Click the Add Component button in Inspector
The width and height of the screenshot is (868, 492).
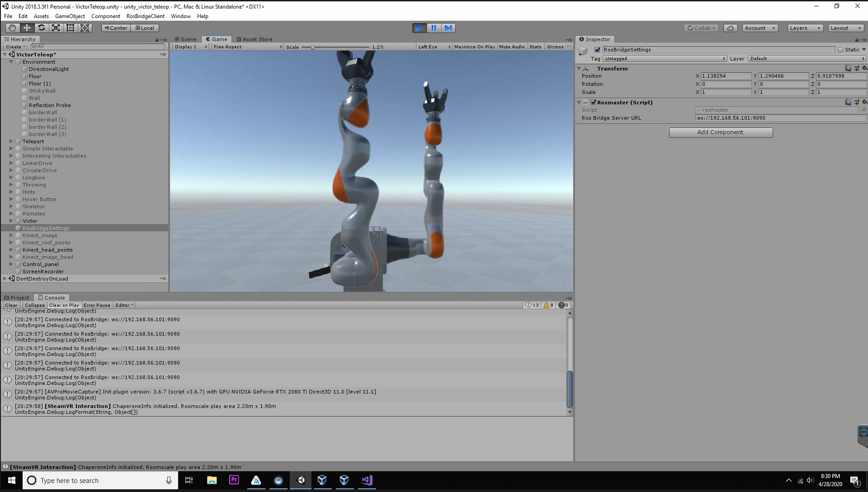[x=721, y=132]
